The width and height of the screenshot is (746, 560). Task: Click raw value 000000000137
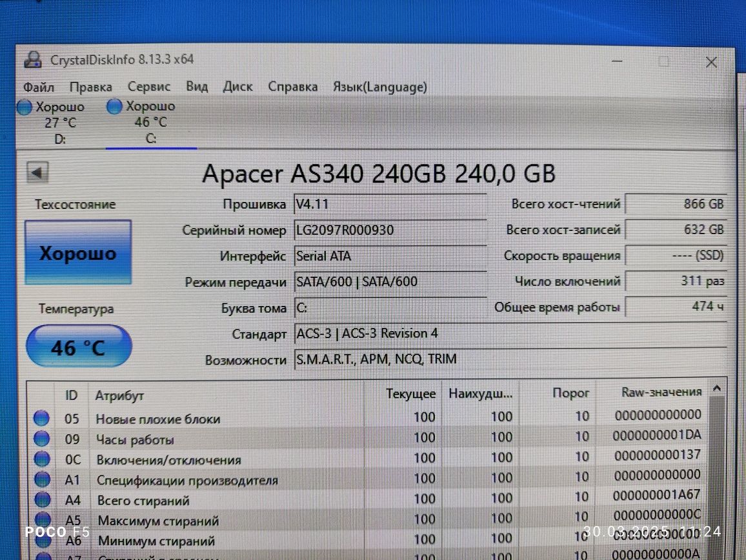(x=657, y=455)
